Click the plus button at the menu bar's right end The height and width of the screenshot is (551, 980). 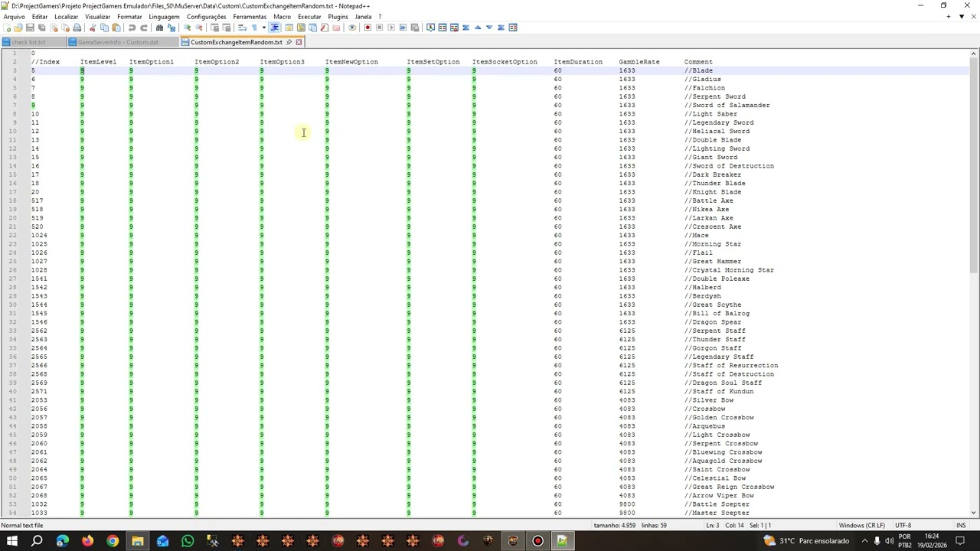pos(949,16)
